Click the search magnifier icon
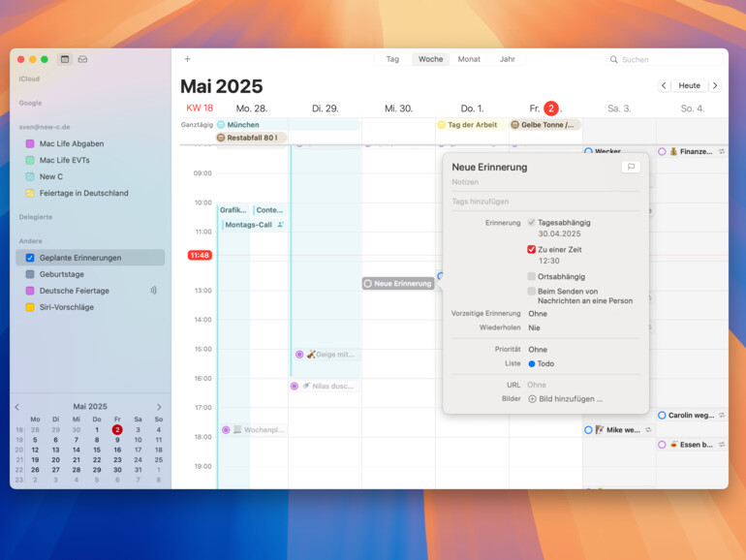The image size is (746, 560). (x=613, y=59)
